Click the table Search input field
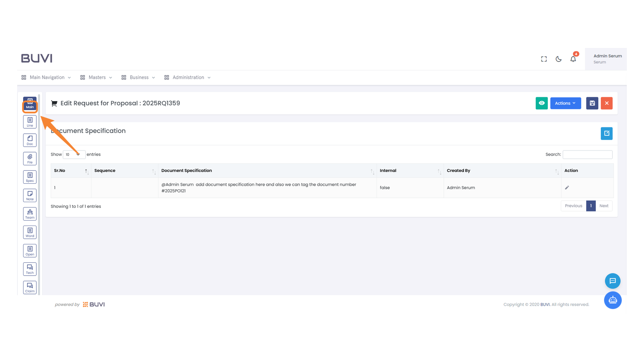The width and height of the screenshot is (644, 362). pyautogui.click(x=587, y=155)
